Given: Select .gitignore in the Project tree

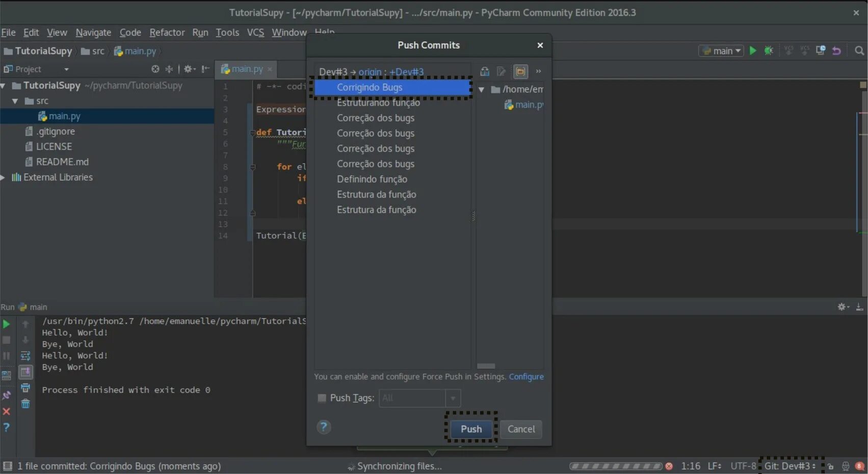Looking at the screenshot, I should pos(55,131).
